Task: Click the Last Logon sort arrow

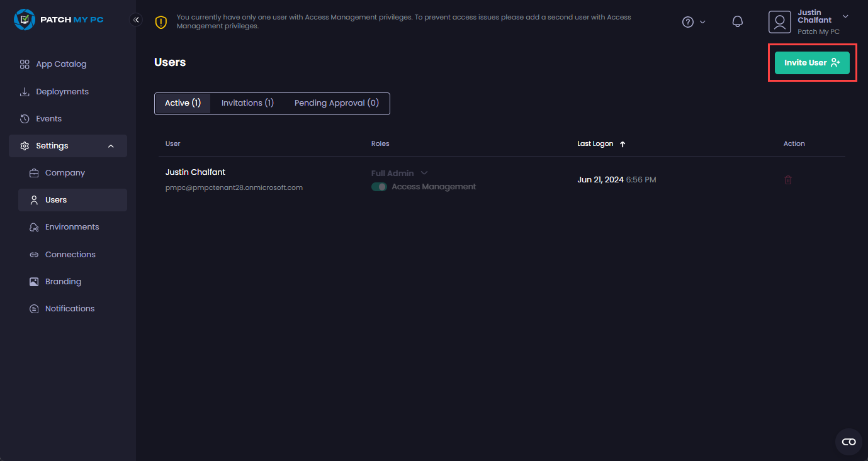Action: point(623,144)
